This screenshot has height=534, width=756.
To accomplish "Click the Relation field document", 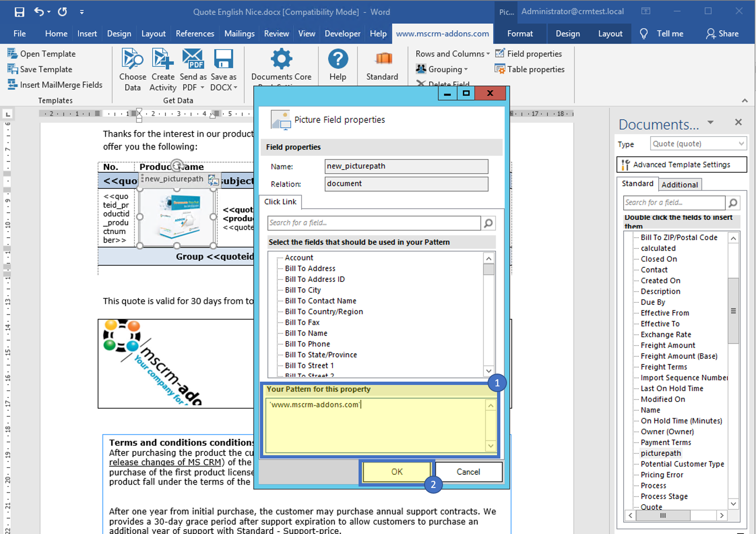I will (406, 184).
